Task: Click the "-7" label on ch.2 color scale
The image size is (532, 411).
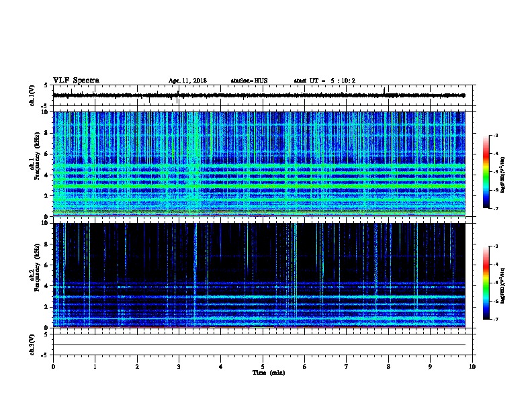Action: pos(496,320)
